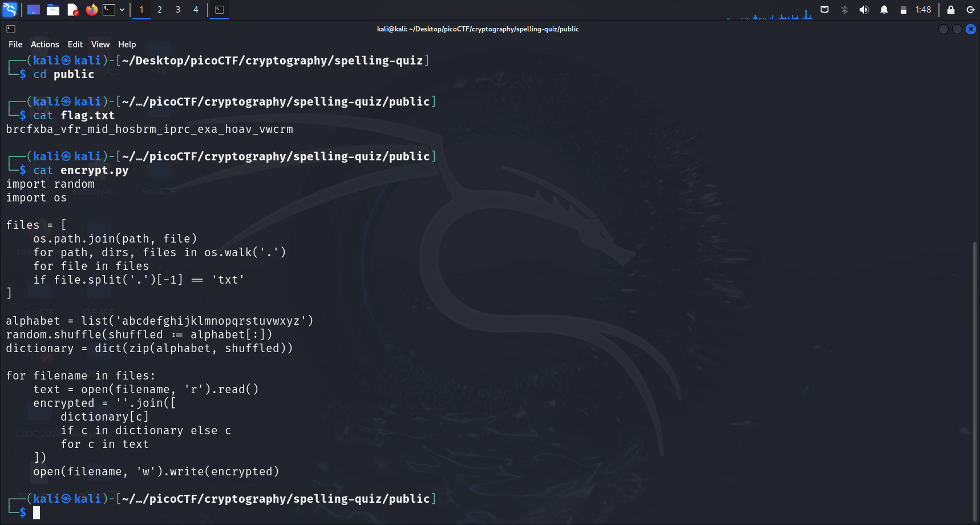Click the lock screen padlock icon

[x=951, y=10]
